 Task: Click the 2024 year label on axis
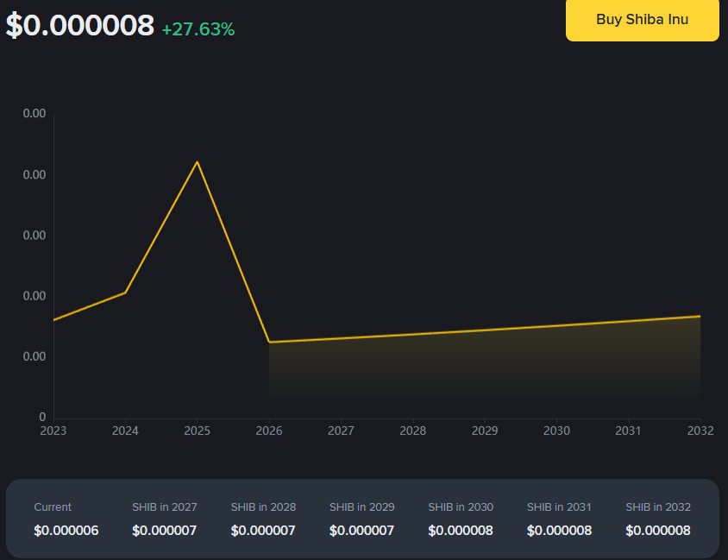click(126, 431)
